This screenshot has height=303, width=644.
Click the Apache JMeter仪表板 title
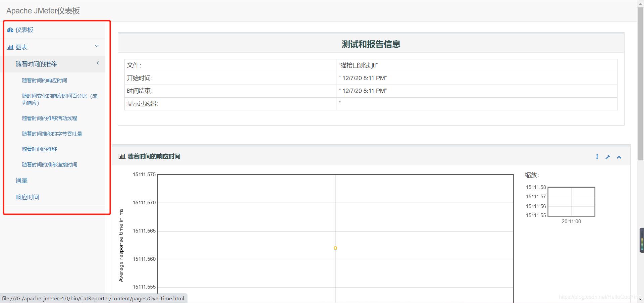click(43, 11)
